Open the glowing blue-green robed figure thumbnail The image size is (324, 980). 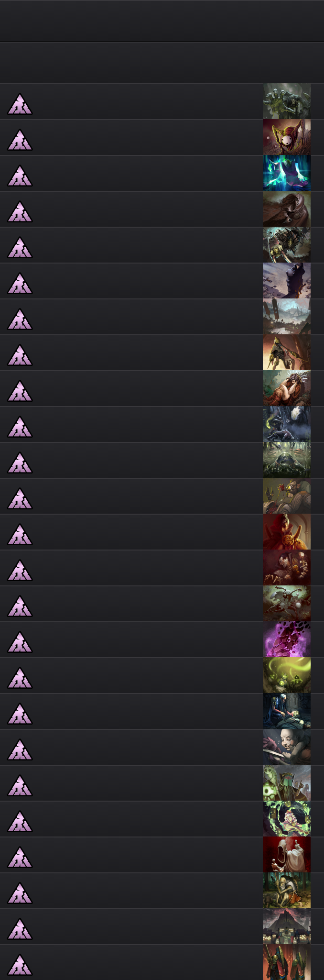(x=287, y=173)
